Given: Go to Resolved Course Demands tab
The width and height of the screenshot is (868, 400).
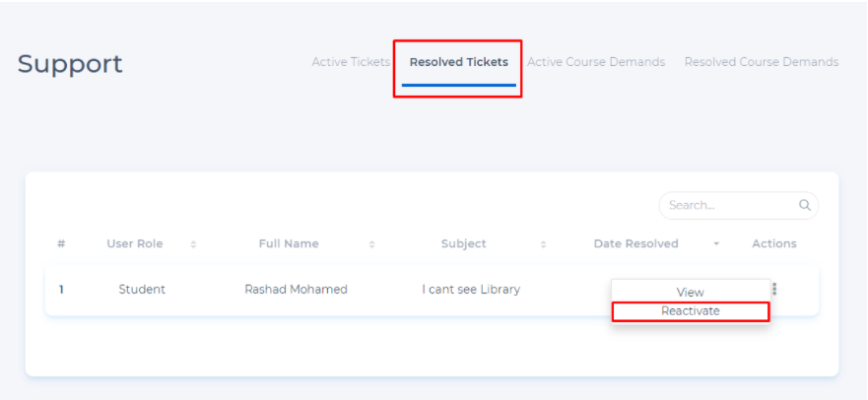Looking at the screenshot, I should pos(762,62).
